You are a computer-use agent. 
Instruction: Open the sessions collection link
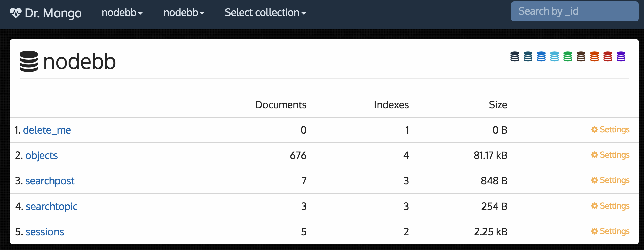[45, 232]
